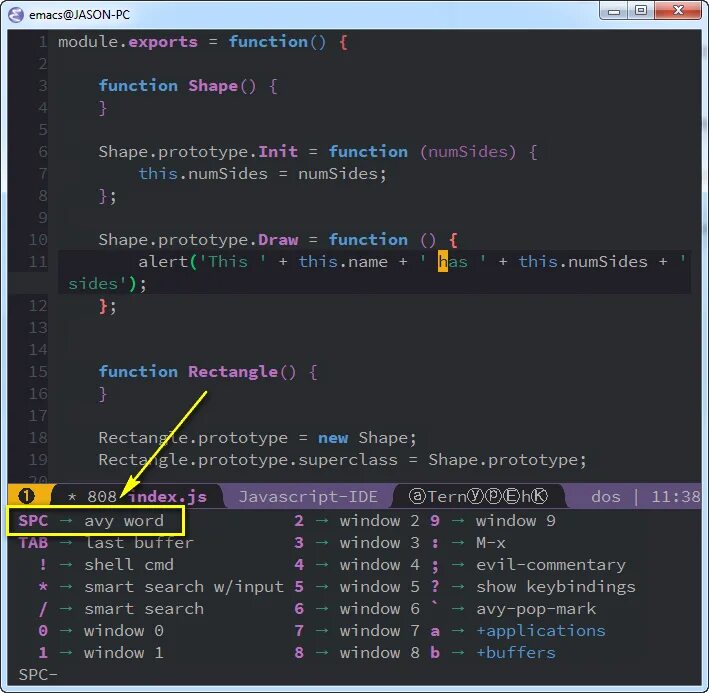Image resolution: width=709 pixels, height=693 pixels.
Task: Click the index.js buffer name in modeline
Action: (168, 497)
